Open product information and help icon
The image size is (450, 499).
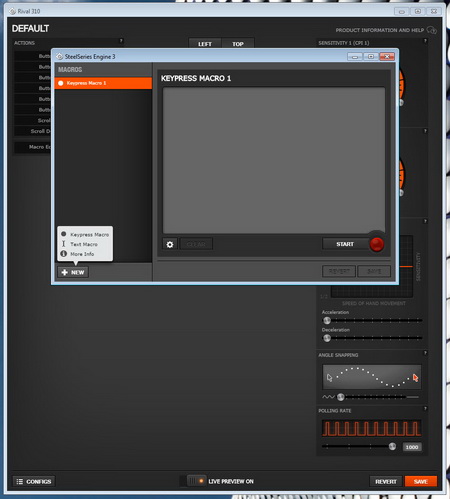432,30
